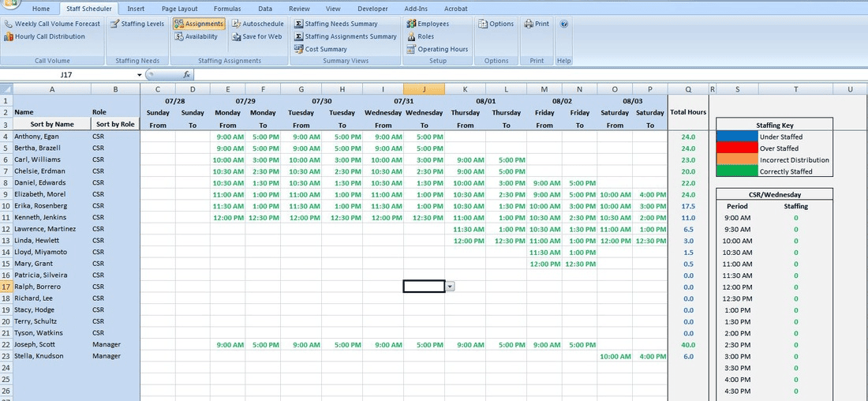Click the orange Incorrect Distribution swatch
The height and width of the screenshot is (401, 868).
click(x=737, y=159)
